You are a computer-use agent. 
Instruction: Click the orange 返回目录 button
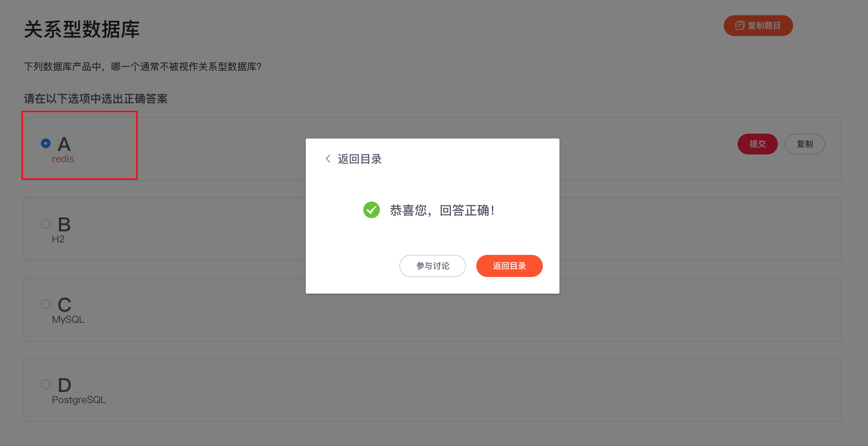509,266
